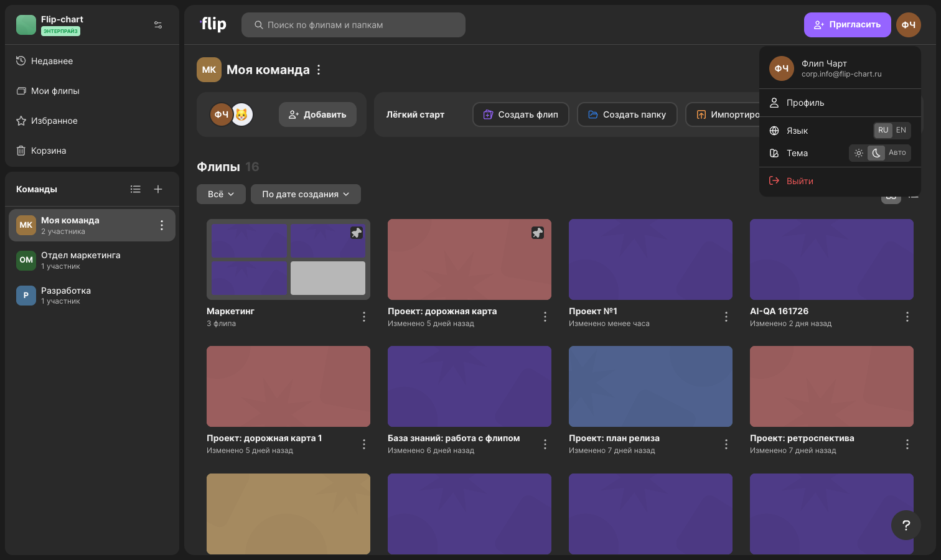This screenshot has height=560, width=941.
Task: Open help question mark button
Action: [x=906, y=525]
